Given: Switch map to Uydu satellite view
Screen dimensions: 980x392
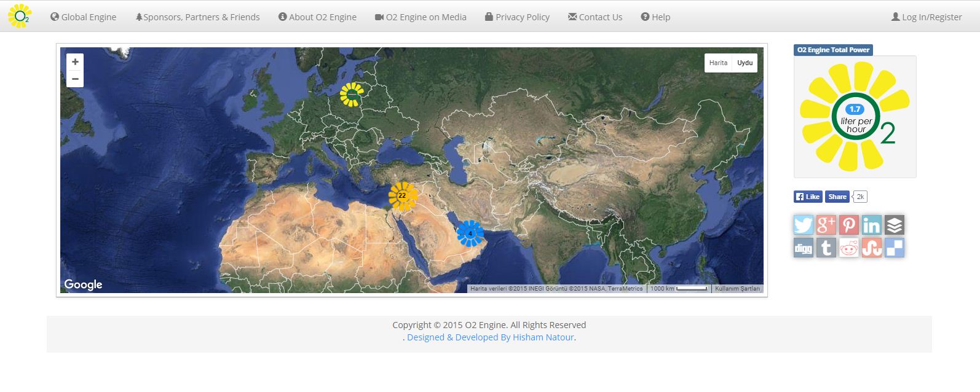Looking at the screenshot, I should coord(745,63).
